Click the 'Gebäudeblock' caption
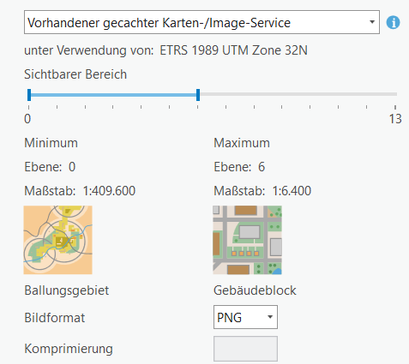This screenshot has height=364, width=409. (255, 290)
